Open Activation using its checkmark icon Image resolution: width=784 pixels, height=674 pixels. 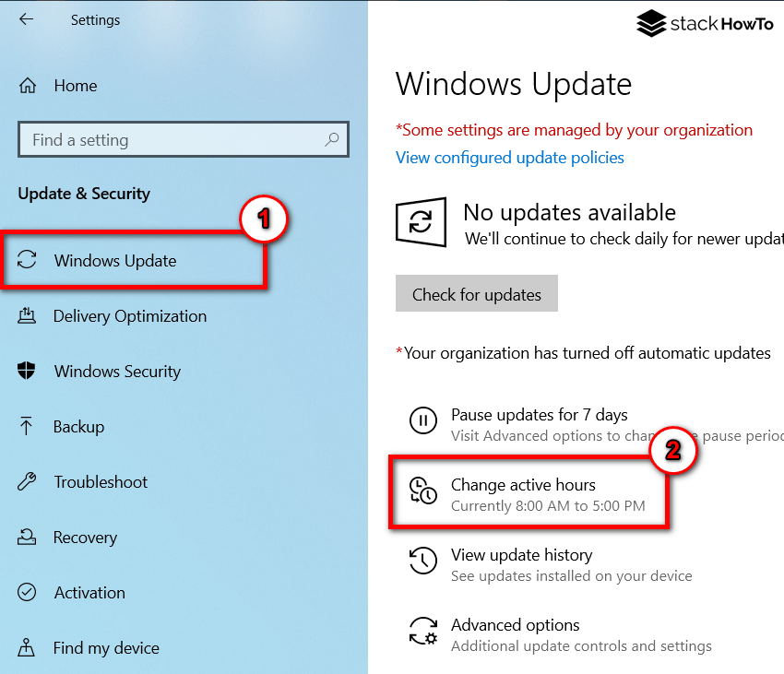[x=28, y=593]
